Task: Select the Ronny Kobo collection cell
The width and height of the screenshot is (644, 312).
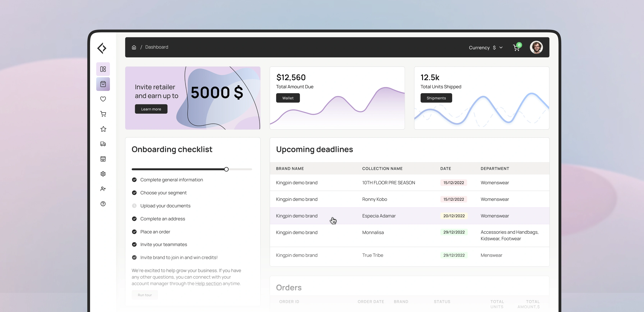Action: (x=375, y=199)
